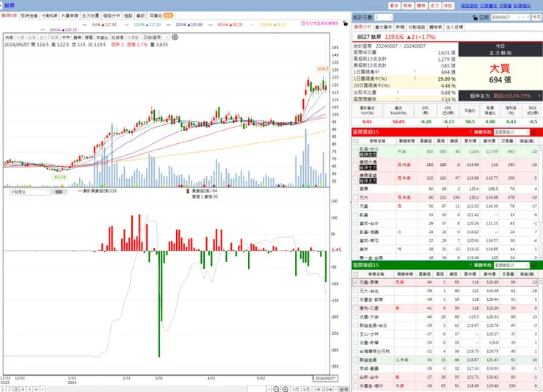This screenshot has width=543, height=392.
Task: Check the 元大-台北 sell row checkbox
Action: (355, 291)
